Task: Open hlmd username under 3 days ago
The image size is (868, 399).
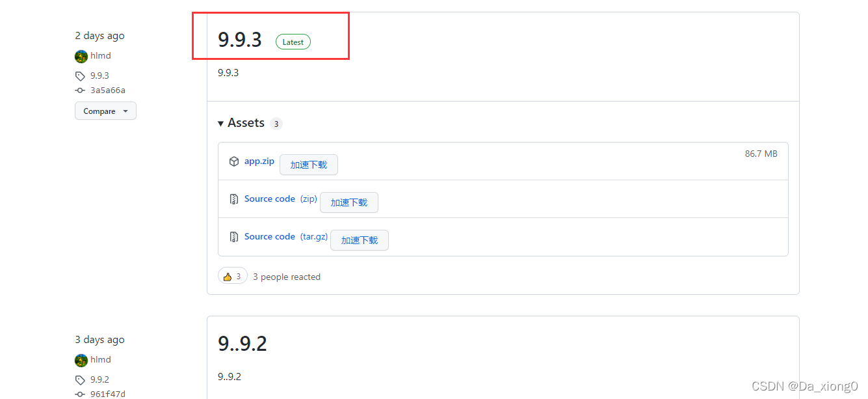Action: (101, 360)
